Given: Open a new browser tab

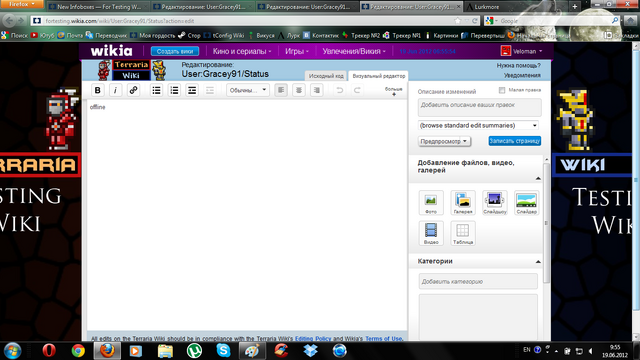Looking at the screenshot, I should click(575, 7).
